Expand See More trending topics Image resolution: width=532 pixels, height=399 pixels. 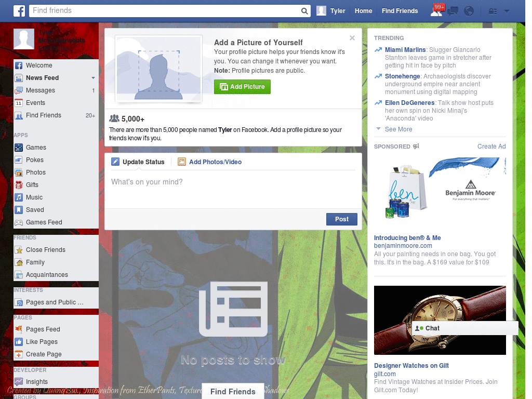[398, 129]
